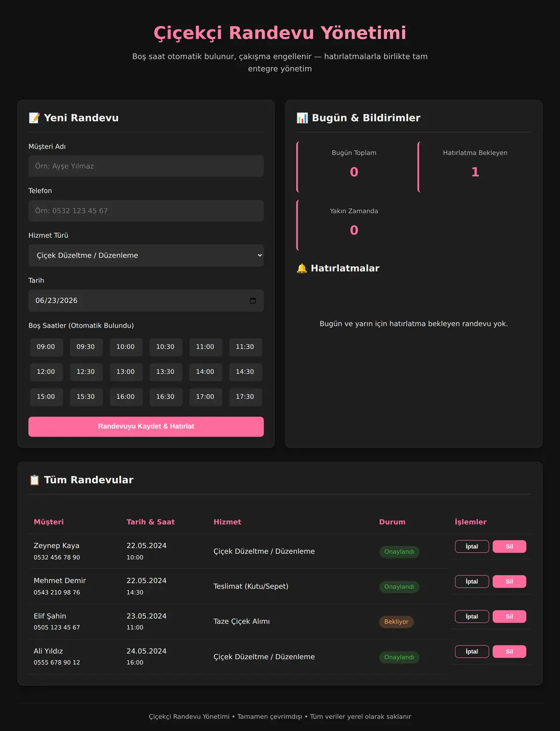This screenshot has width=560, height=731.
Task: Click the Müşteri column header
Action: [49, 522]
